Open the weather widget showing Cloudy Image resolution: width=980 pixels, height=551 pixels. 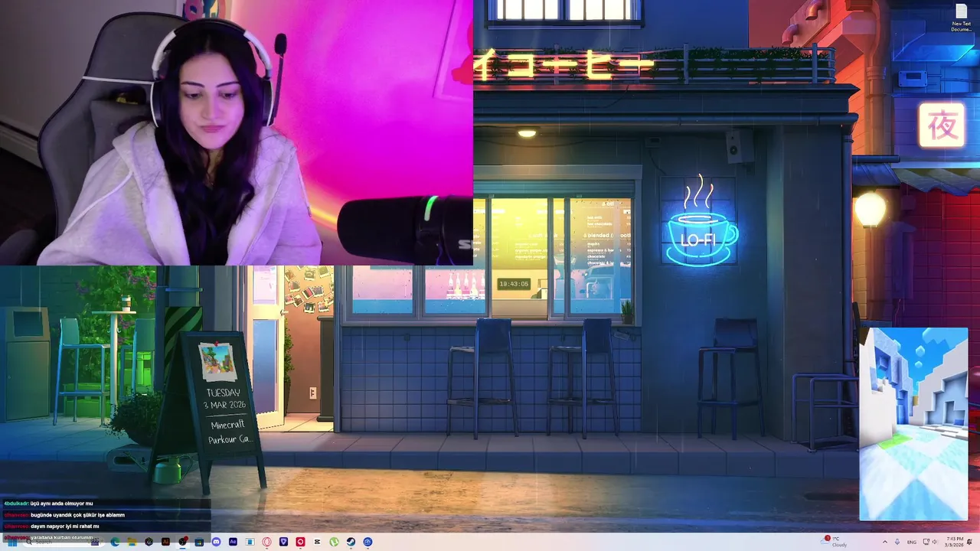point(835,541)
